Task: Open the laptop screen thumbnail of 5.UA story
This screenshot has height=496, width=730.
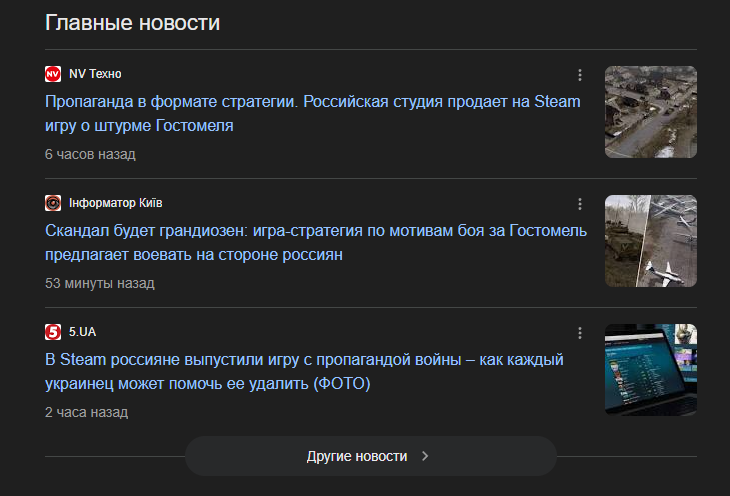Action: (x=650, y=370)
